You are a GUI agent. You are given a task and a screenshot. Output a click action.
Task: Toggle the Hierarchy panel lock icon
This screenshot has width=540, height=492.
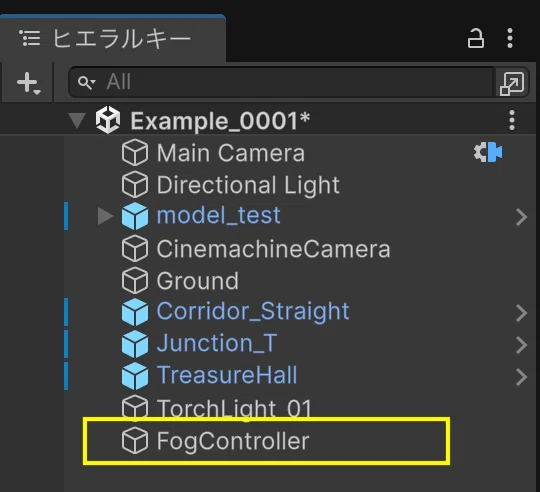click(x=476, y=38)
